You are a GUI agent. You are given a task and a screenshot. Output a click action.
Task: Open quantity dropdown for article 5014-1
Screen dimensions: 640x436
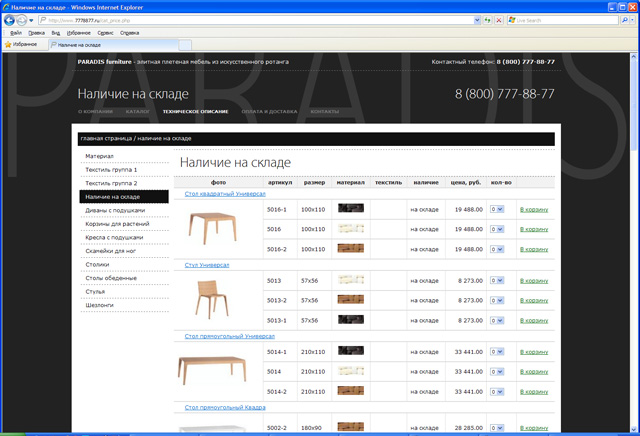(497, 351)
